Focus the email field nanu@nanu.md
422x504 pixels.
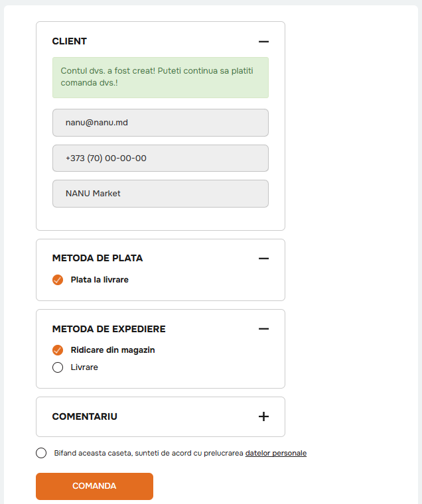161,123
